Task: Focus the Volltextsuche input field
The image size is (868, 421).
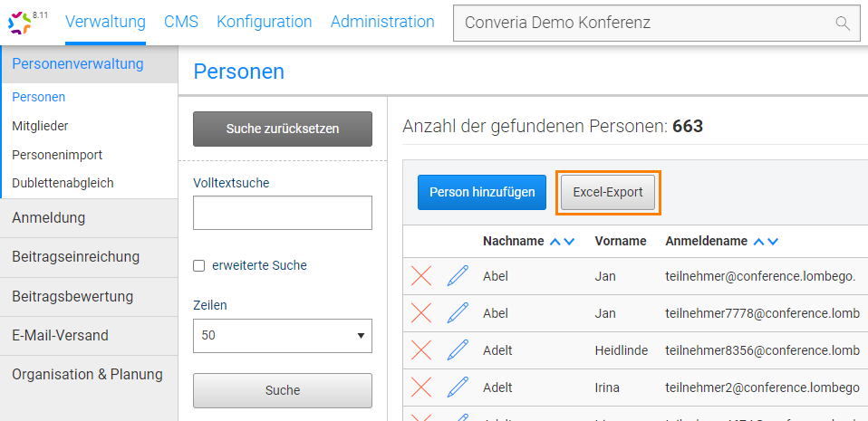Action: [283, 213]
